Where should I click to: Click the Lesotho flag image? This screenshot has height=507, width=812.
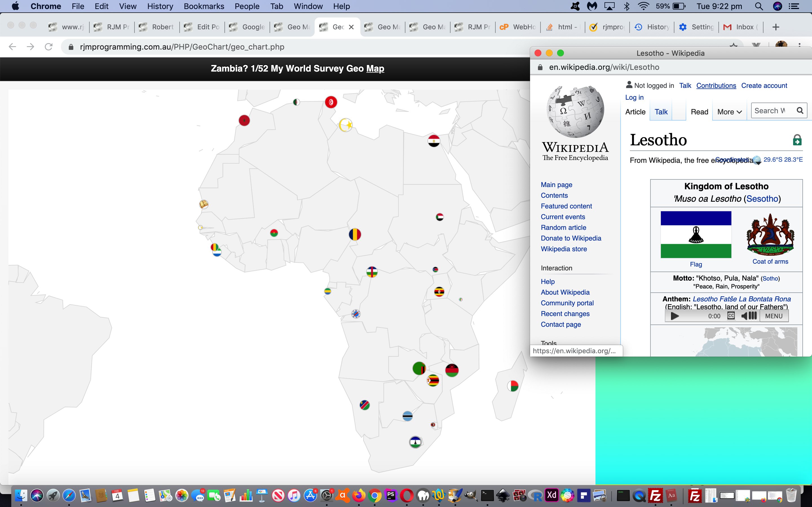coord(696,234)
